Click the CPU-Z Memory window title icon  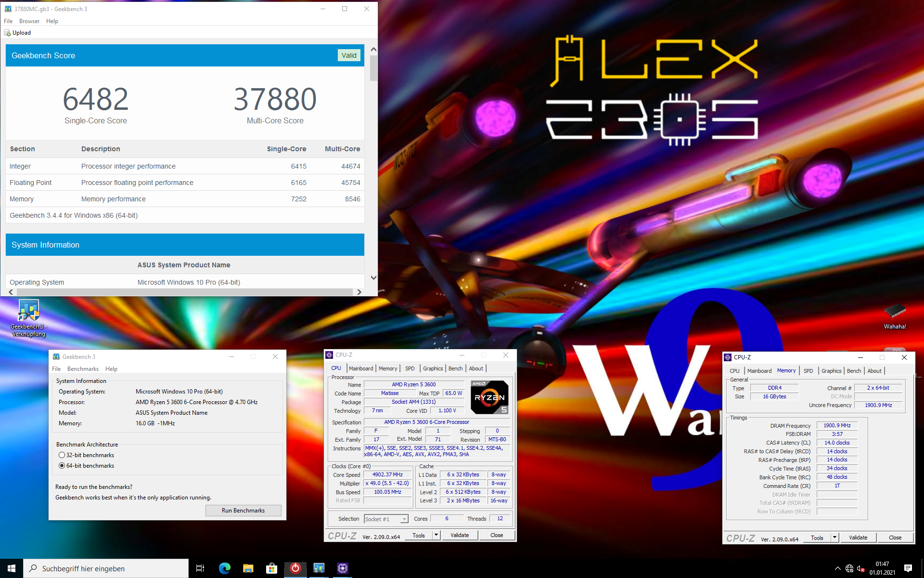728,357
